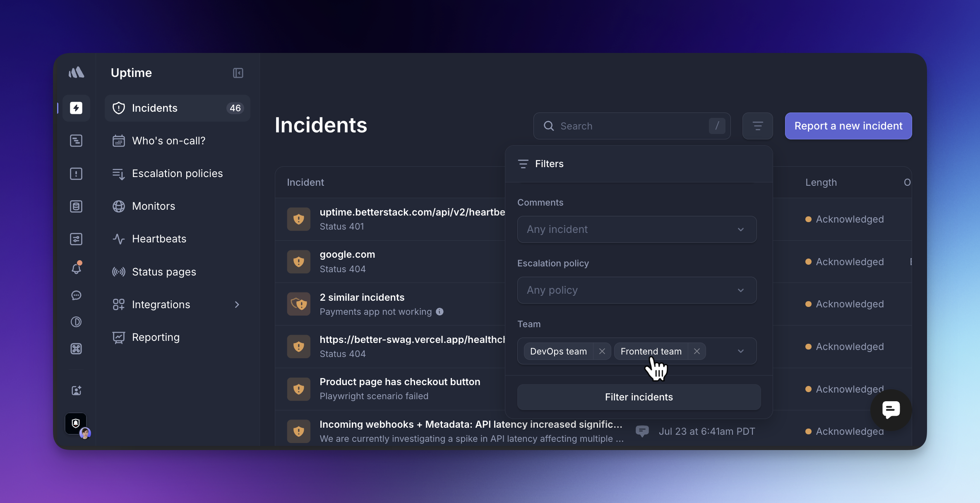Viewport: 980px width, 503px height.
Task: Open the database icon in the left rail
Action: point(76,206)
